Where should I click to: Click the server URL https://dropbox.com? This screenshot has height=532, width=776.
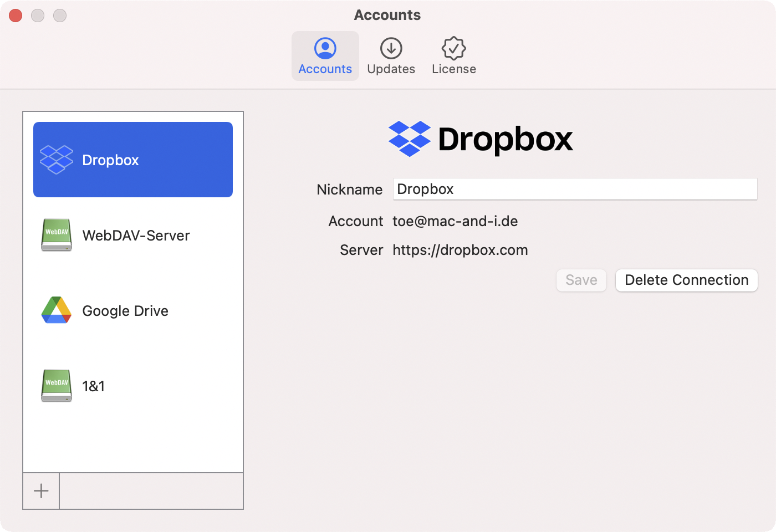click(460, 250)
